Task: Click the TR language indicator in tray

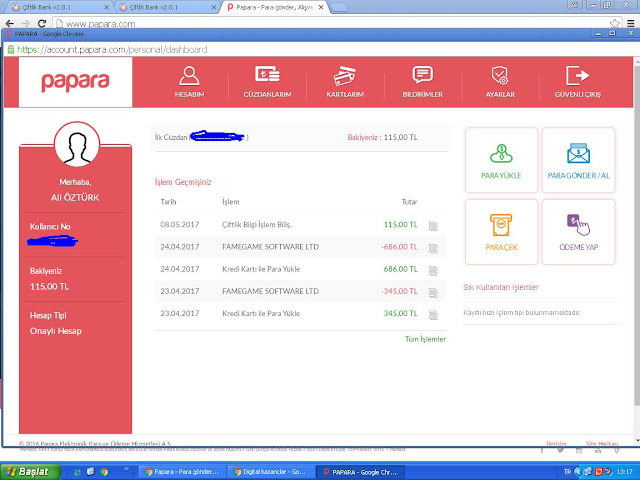Action: click(567, 472)
